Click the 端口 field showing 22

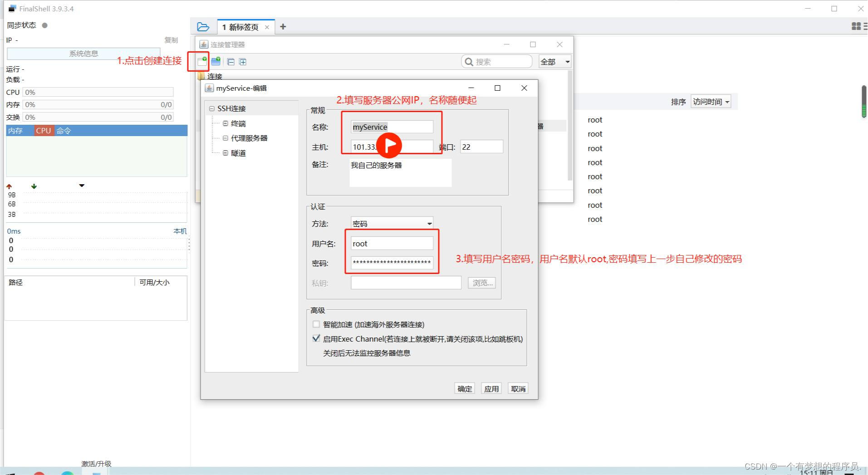click(x=481, y=147)
